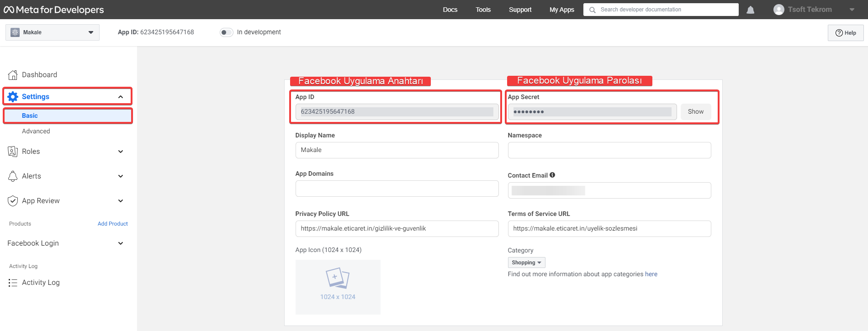Click the App Domains input field
The width and height of the screenshot is (868, 331).
397,189
